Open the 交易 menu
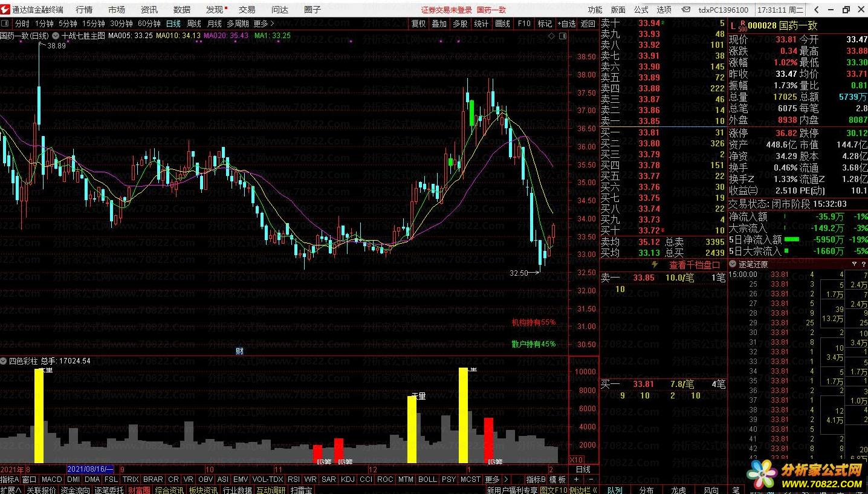 (x=247, y=10)
